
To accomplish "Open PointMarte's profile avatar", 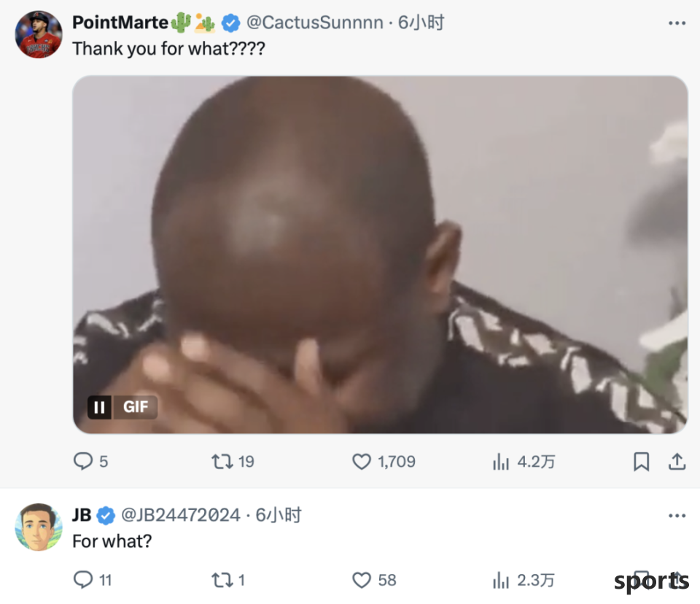I will pyautogui.click(x=39, y=34).
